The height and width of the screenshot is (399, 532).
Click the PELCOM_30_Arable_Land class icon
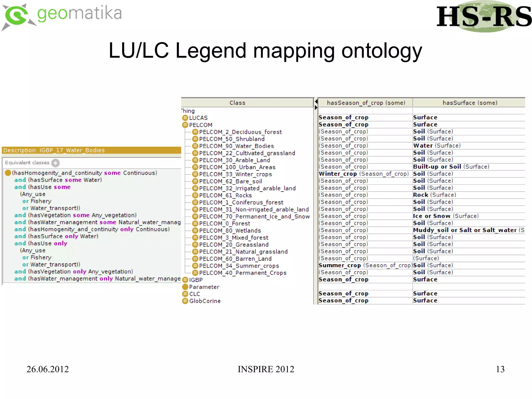coord(195,160)
